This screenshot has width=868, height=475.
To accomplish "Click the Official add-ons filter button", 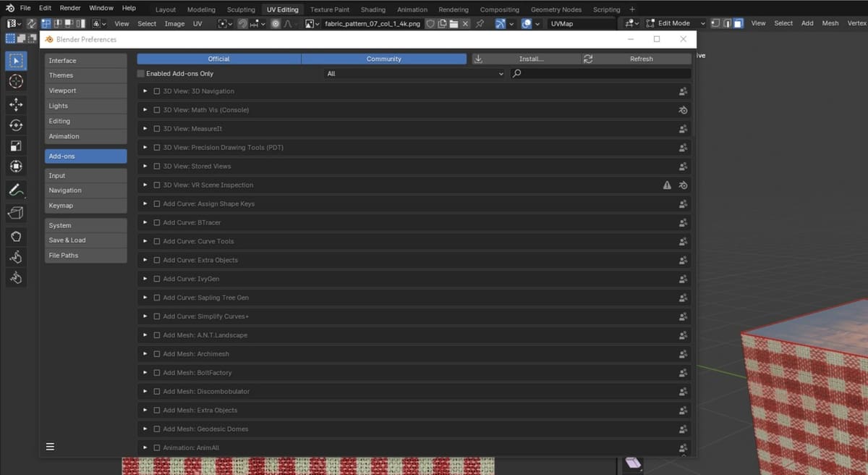I will (x=219, y=59).
